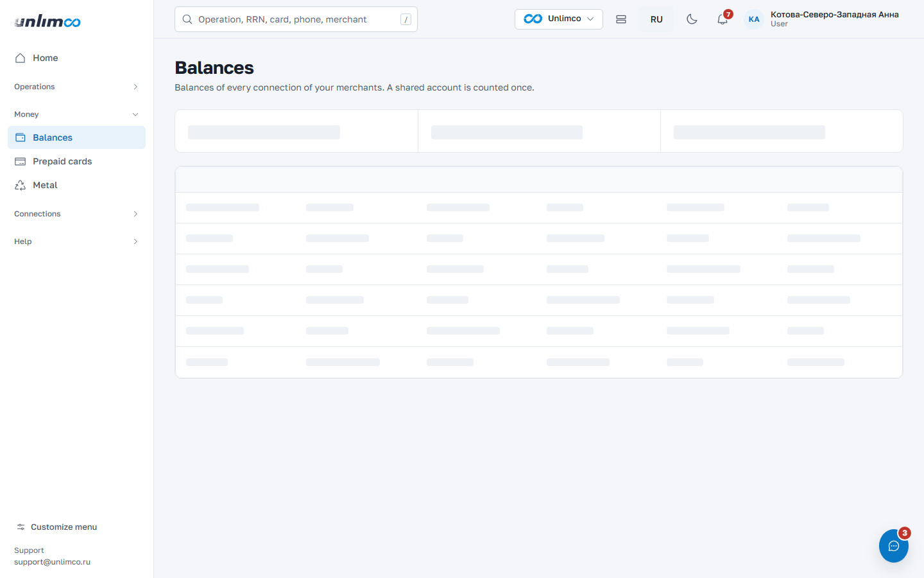The height and width of the screenshot is (578, 924).
Task: Open the Metal page
Action: pyautogui.click(x=76, y=185)
